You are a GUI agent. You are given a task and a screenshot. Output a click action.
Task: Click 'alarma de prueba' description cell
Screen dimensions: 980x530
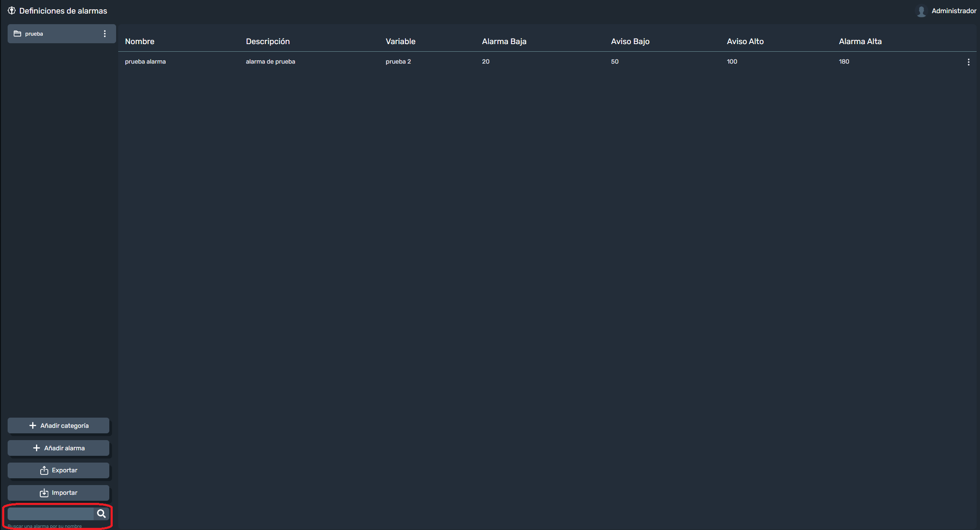point(270,61)
